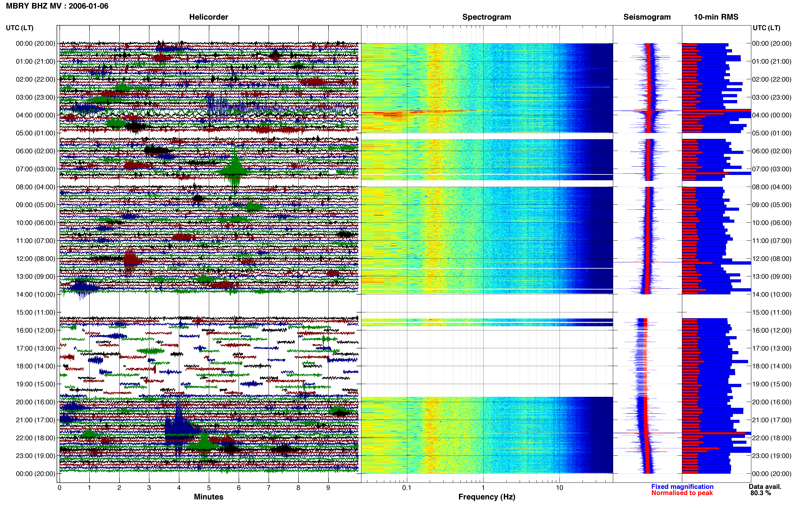This screenshot has height=508, width=812.
Task: Click the Helicorder axis label '04:00 (00:00)'
Action: click(36, 115)
